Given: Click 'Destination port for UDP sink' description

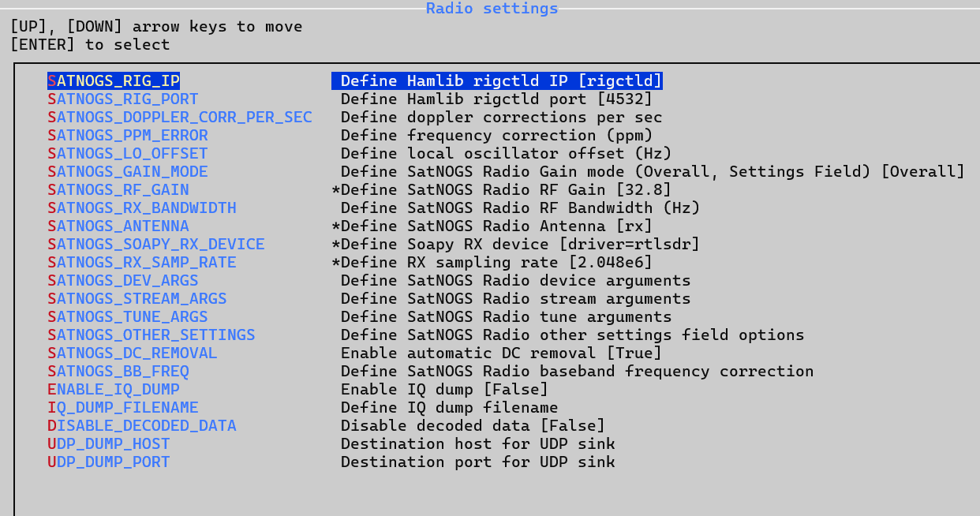Looking at the screenshot, I should point(477,462).
